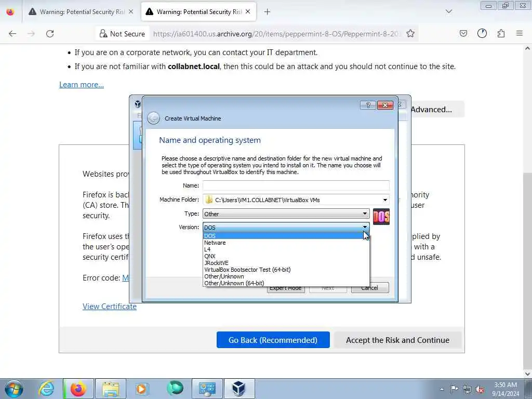This screenshot has width=532, height=399.
Task: Open the list all tabs chevron
Action: coord(449,11)
